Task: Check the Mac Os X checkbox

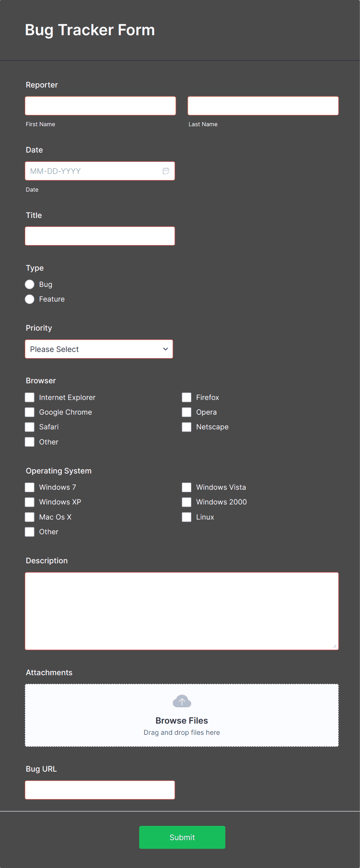Action: 29,517
